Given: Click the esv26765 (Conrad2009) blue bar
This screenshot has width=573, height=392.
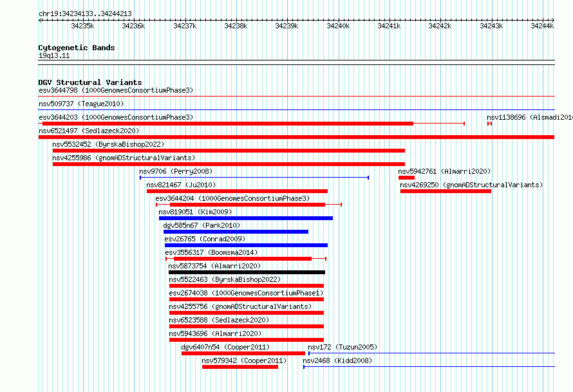Looking at the screenshot, I should [247, 245].
